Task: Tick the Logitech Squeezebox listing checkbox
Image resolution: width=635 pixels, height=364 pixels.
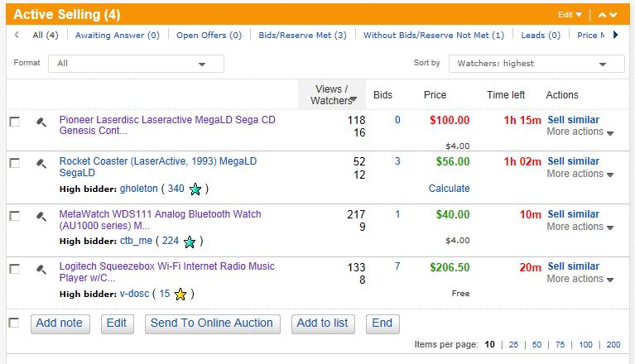Action: (x=14, y=269)
